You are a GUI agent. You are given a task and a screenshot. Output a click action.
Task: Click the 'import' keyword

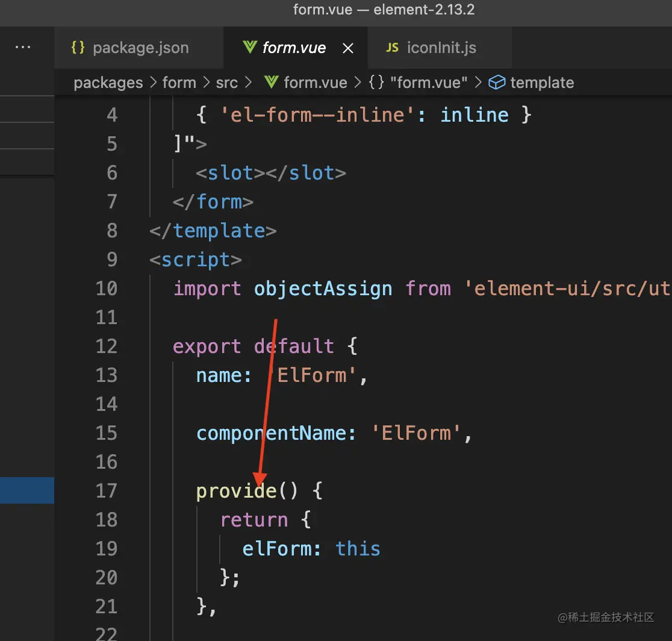(x=207, y=288)
